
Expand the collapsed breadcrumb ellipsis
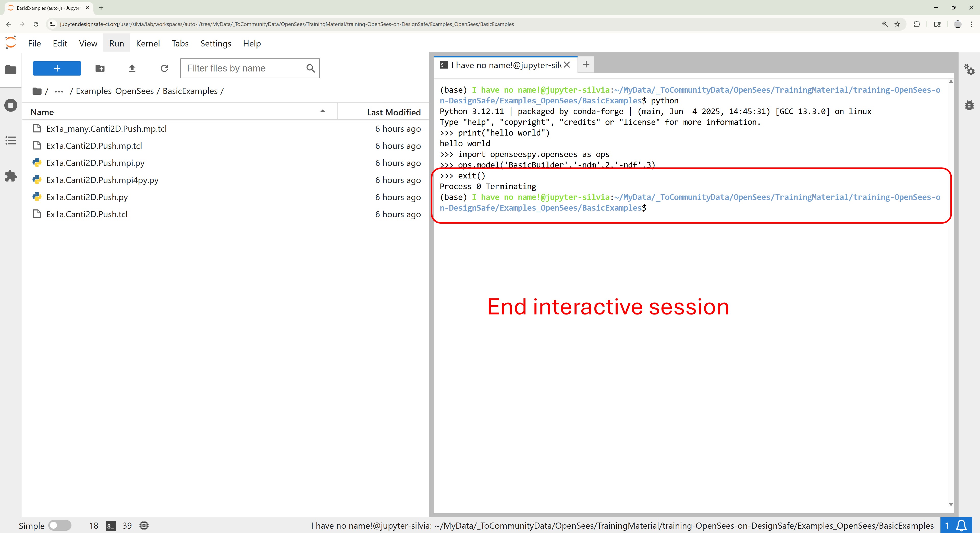[59, 91]
